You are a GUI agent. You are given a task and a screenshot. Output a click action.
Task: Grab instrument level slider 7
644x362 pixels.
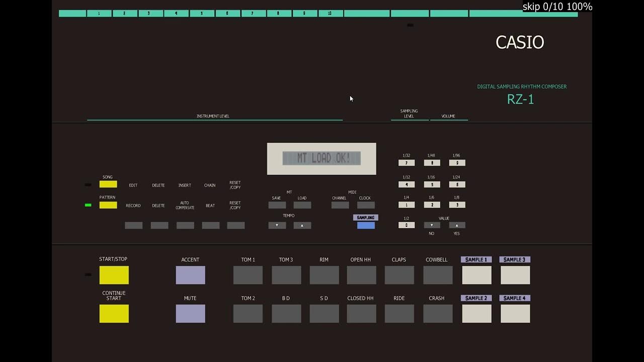coord(254,14)
